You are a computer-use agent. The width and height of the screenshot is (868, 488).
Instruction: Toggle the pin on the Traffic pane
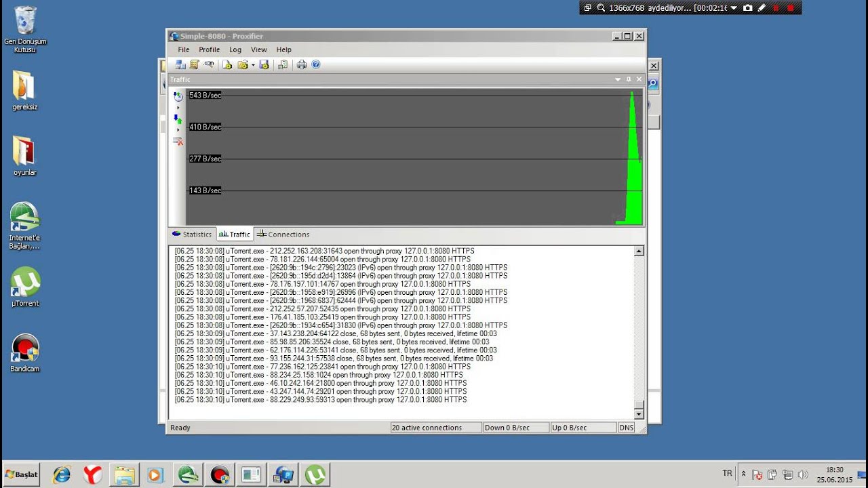(629, 79)
